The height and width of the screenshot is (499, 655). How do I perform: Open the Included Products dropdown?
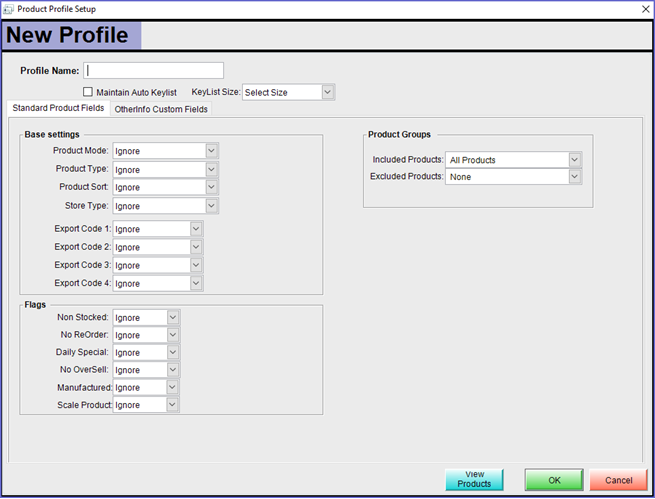(x=574, y=160)
